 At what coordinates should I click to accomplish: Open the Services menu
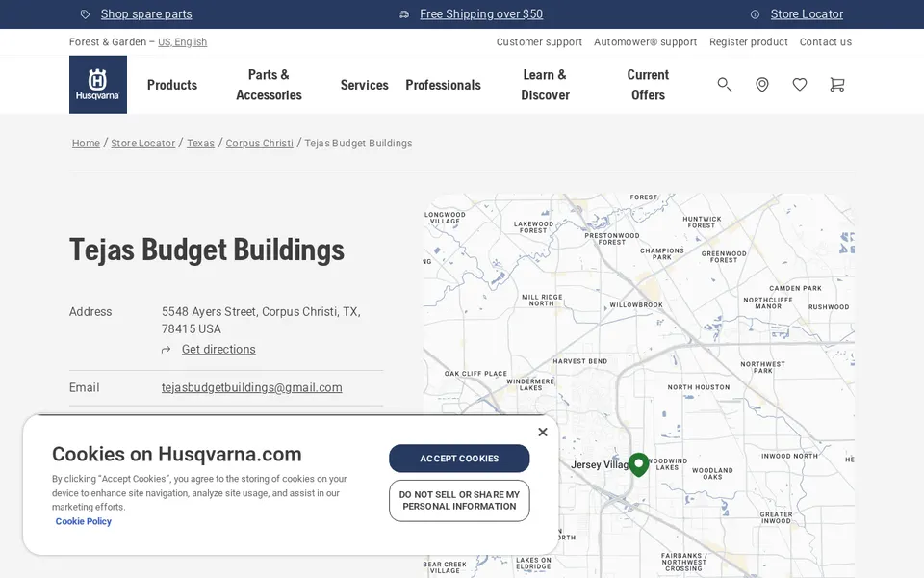(x=364, y=85)
